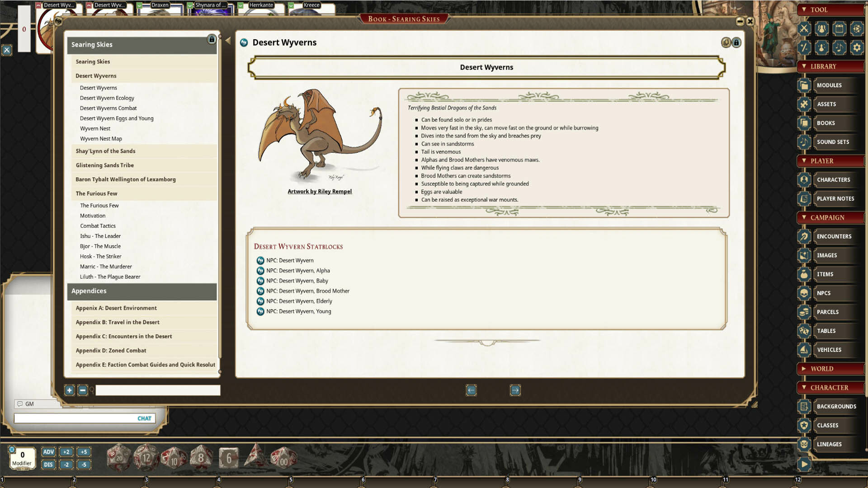Switch to the GM chat tab
Image resolution: width=868 pixels, height=488 pixels.
(x=27, y=404)
